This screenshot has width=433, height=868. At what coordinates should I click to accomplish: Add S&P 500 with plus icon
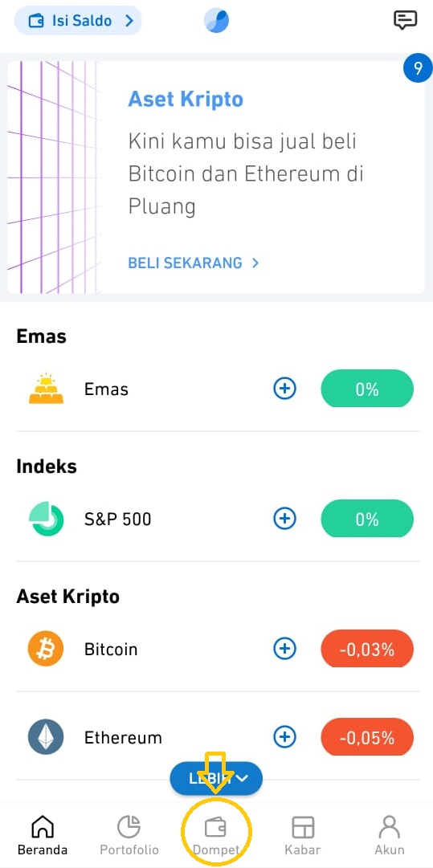284,519
